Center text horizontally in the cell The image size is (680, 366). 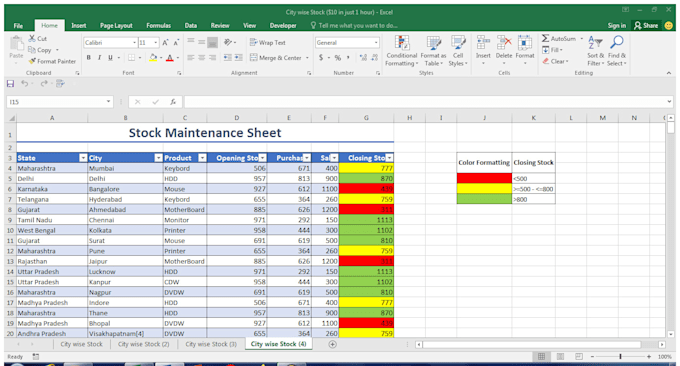pyautogui.click(x=202, y=57)
